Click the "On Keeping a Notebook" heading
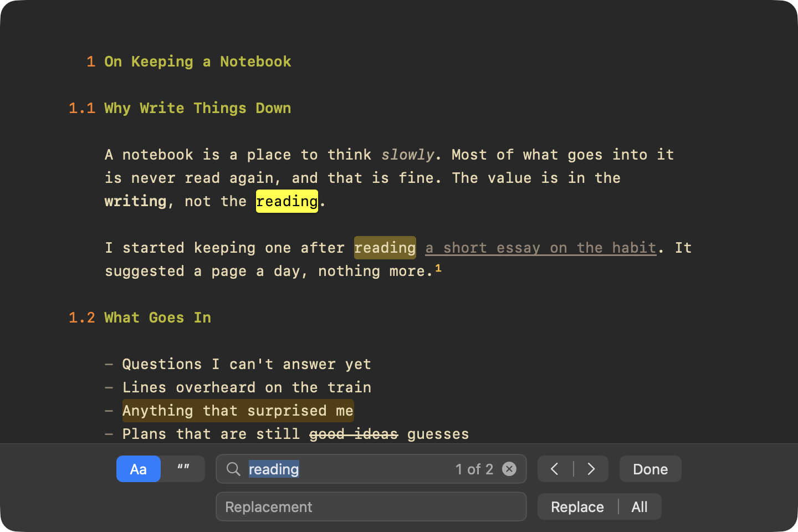 [198, 62]
